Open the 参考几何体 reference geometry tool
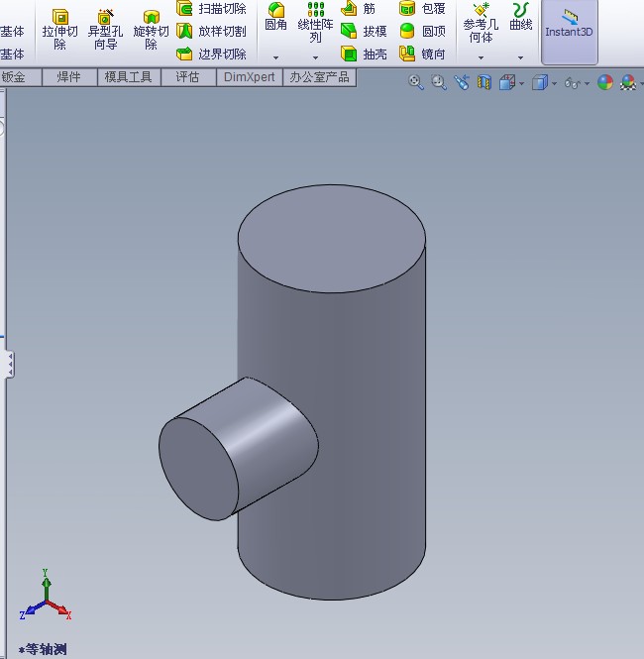Image resolution: width=644 pixels, height=659 pixels. tap(481, 23)
